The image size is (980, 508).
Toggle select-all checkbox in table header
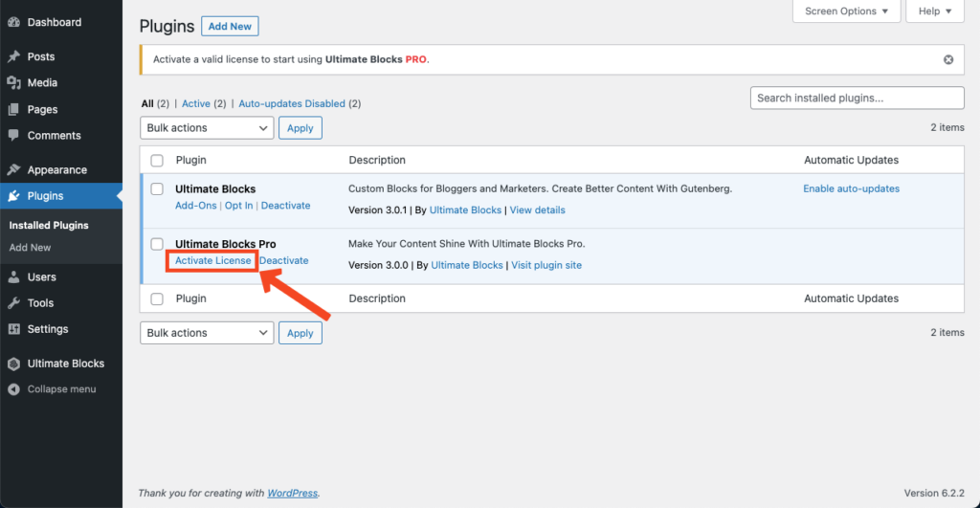coord(157,161)
